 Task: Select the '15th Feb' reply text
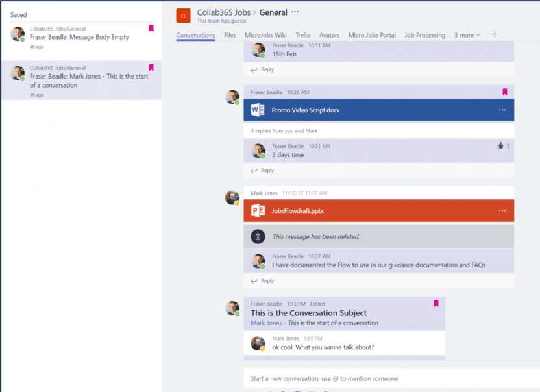pos(284,54)
